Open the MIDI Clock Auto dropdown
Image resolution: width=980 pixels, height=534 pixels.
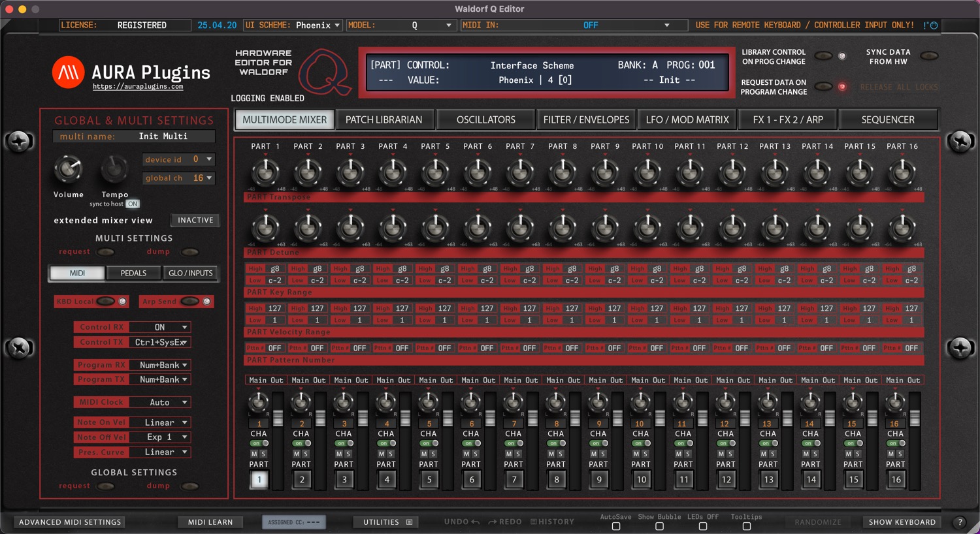[x=159, y=402]
